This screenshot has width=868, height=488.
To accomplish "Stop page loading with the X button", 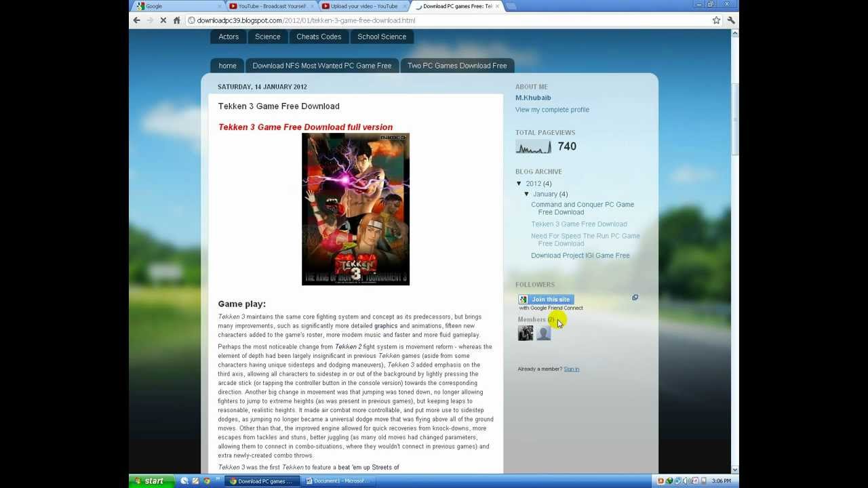I will (163, 20).
